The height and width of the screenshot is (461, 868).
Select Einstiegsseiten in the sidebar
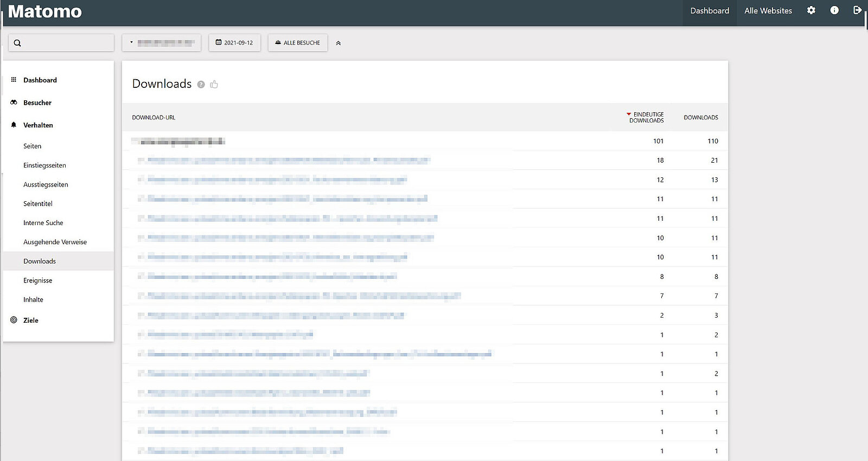tap(44, 165)
